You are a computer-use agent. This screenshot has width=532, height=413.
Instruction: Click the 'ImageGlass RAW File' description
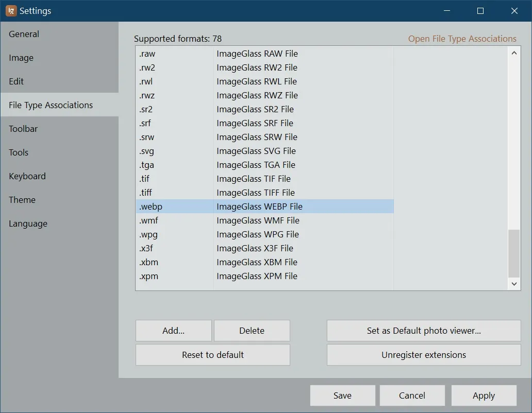257,54
